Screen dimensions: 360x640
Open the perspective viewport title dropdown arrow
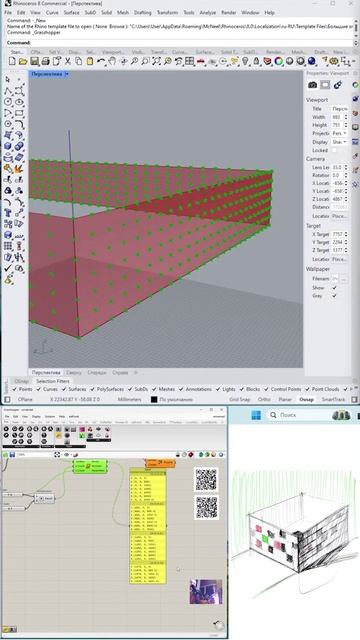(67, 74)
